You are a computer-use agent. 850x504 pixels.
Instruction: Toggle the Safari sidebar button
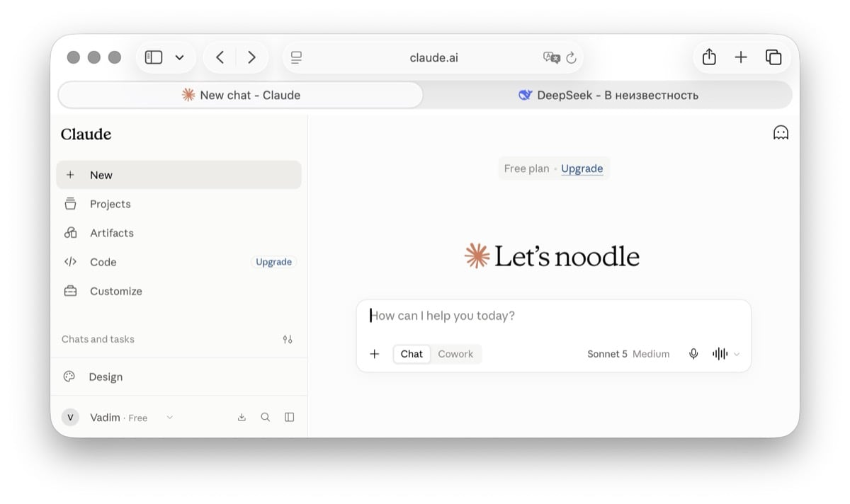pos(154,57)
